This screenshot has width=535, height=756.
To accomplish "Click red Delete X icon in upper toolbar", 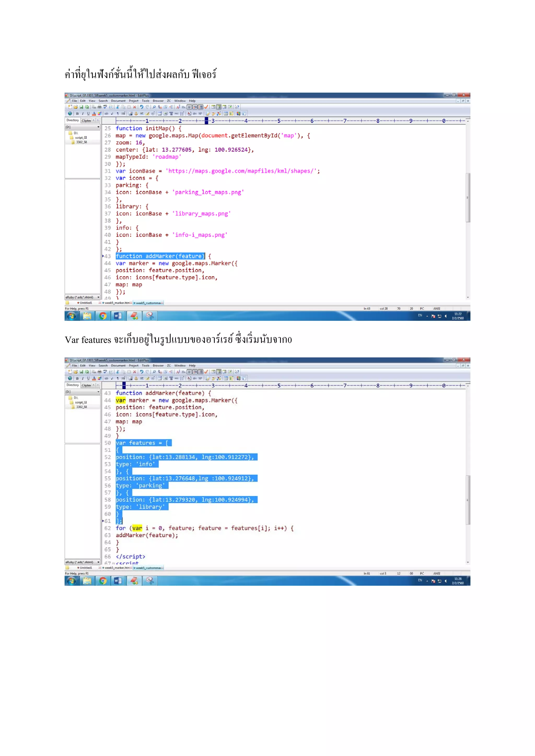I will point(135,107).
